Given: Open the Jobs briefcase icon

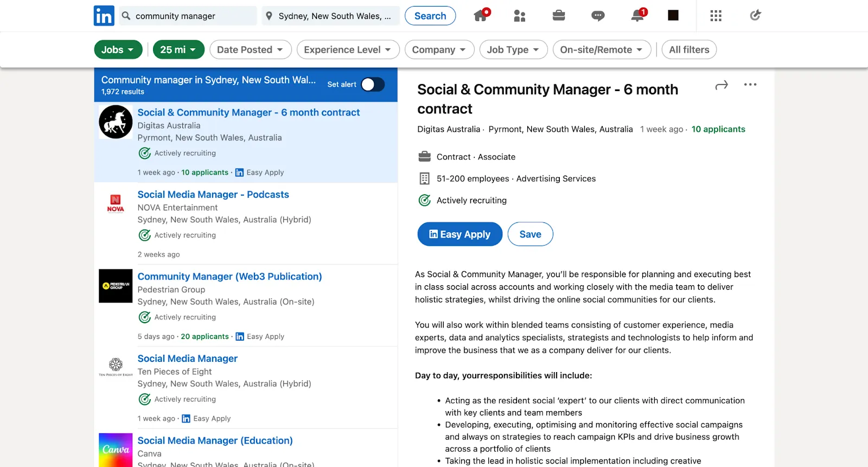Looking at the screenshot, I should pyautogui.click(x=559, y=16).
